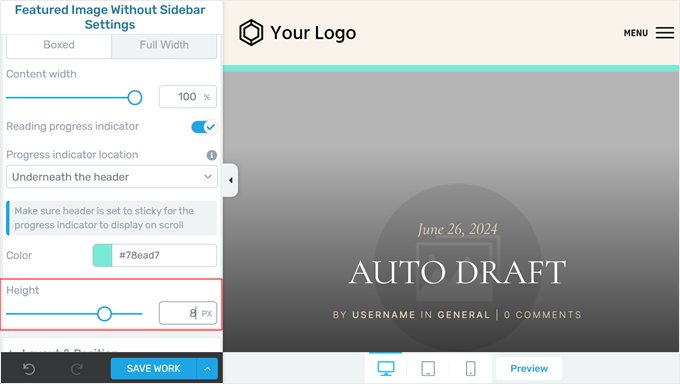The width and height of the screenshot is (680, 384).
Task: Select the Boxed layout tab
Action: (x=59, y=45)
